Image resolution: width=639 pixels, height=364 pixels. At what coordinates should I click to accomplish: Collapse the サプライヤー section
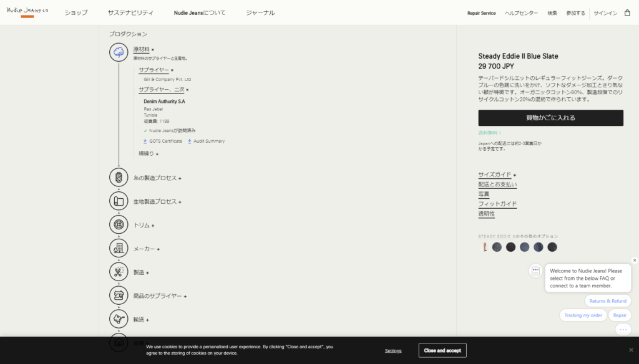155,70
